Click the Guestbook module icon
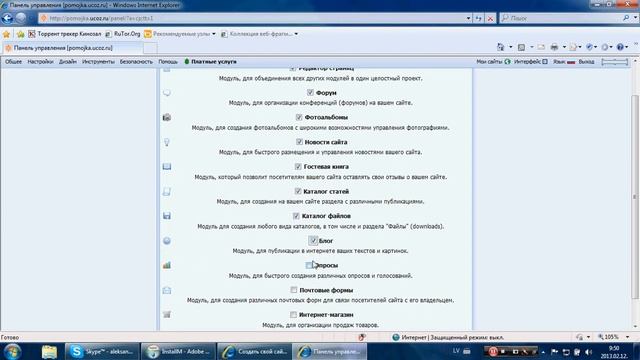This screenshot has width=640, height=360. pos(167,167)
